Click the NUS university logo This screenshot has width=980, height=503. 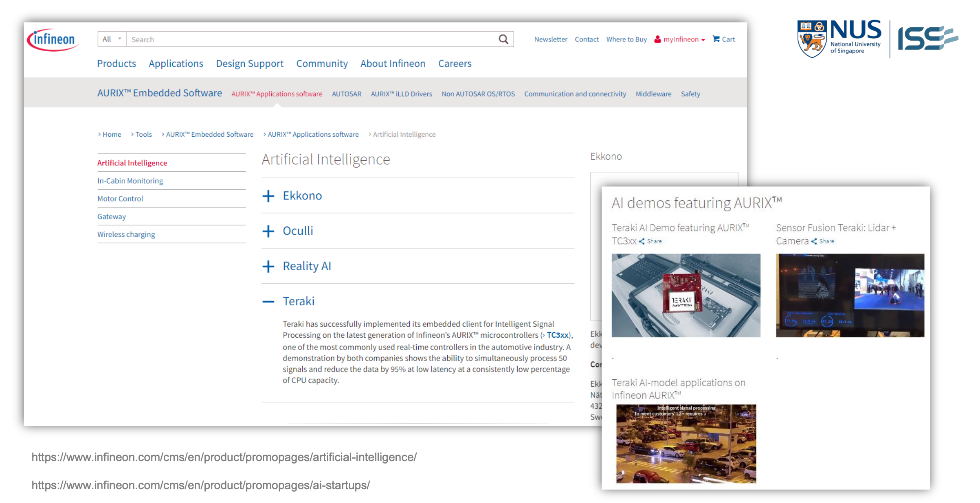[x=839, y=39]
